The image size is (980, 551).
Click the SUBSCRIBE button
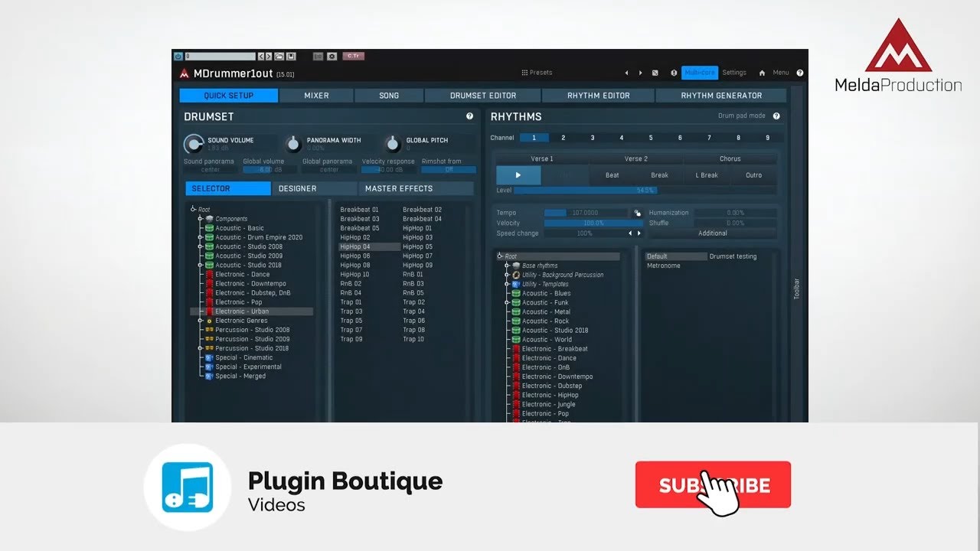(713, 484)
